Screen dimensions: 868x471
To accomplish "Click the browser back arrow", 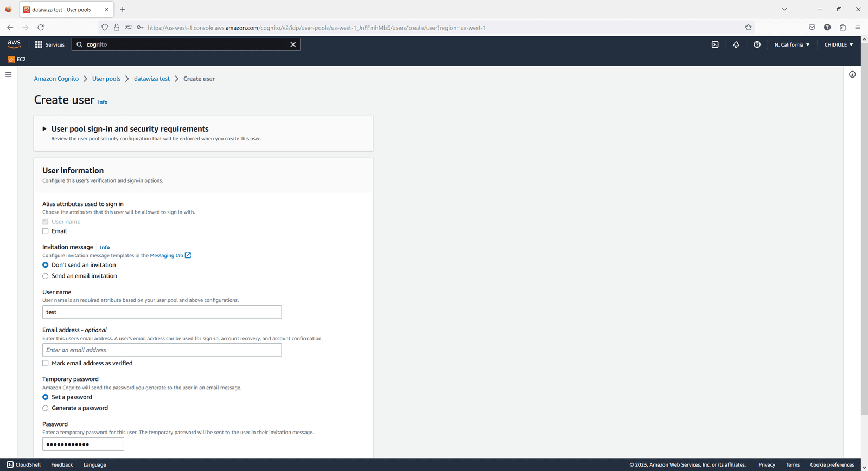I will click(x=10, y=27).
